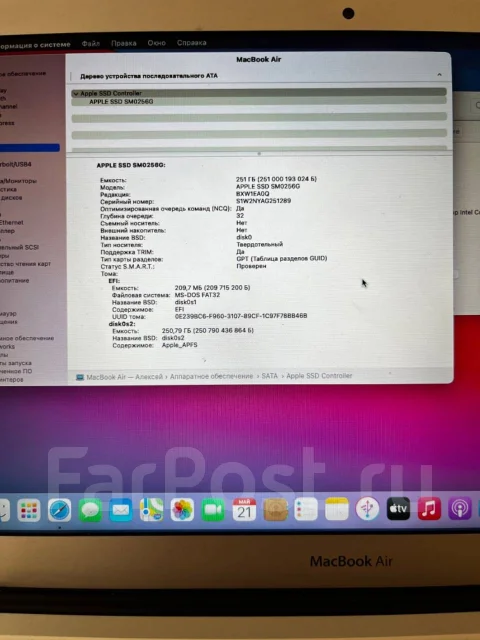The image size is (480, 640).
Task: Click BSD name value disk0s1
Action: 186,302
